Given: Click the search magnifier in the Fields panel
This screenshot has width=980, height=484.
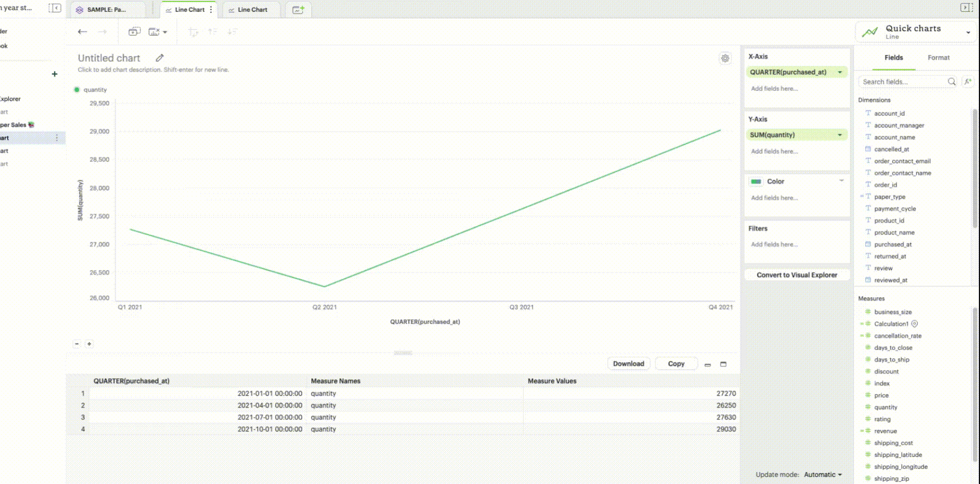Looking at the screenshot, I should [951, 81].
